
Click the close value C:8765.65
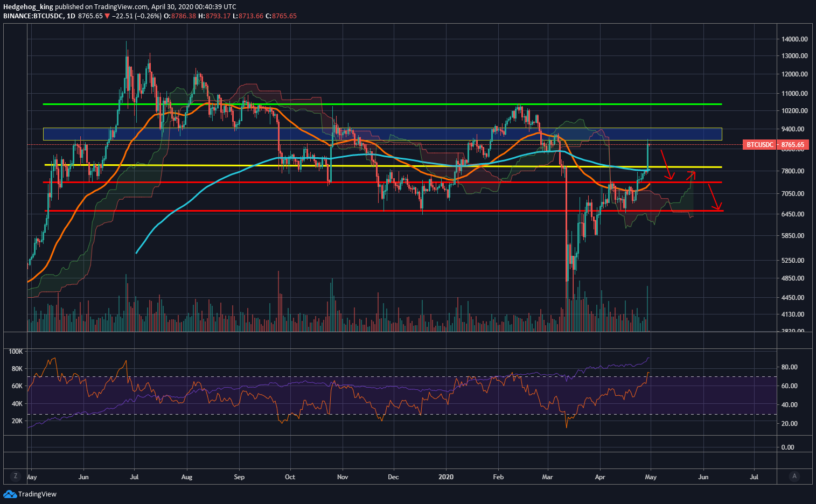click(281, 16)
